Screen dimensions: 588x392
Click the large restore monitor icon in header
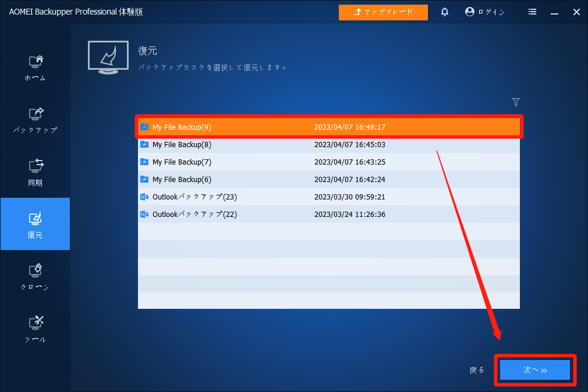(108, 58)
